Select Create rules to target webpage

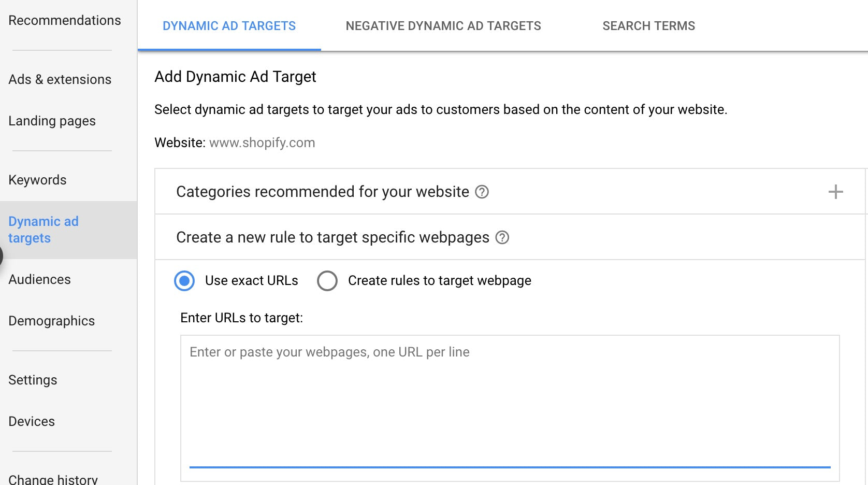(327, 280)
